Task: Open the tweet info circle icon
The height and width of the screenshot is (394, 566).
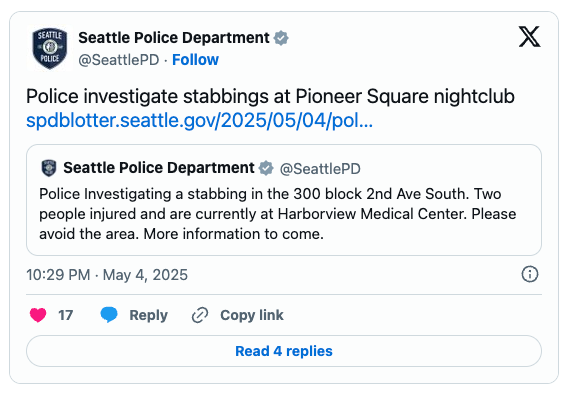Action: point(530,274)
